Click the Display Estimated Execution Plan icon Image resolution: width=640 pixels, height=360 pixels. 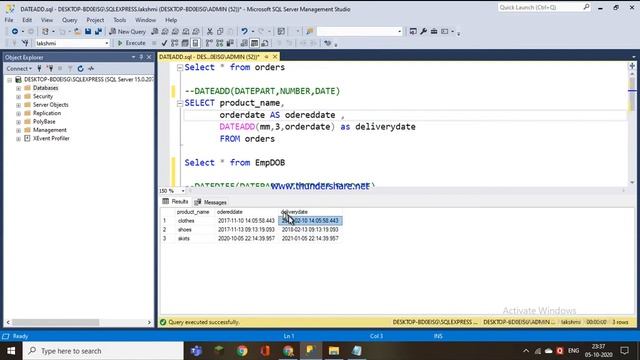[x=175, y=43]
